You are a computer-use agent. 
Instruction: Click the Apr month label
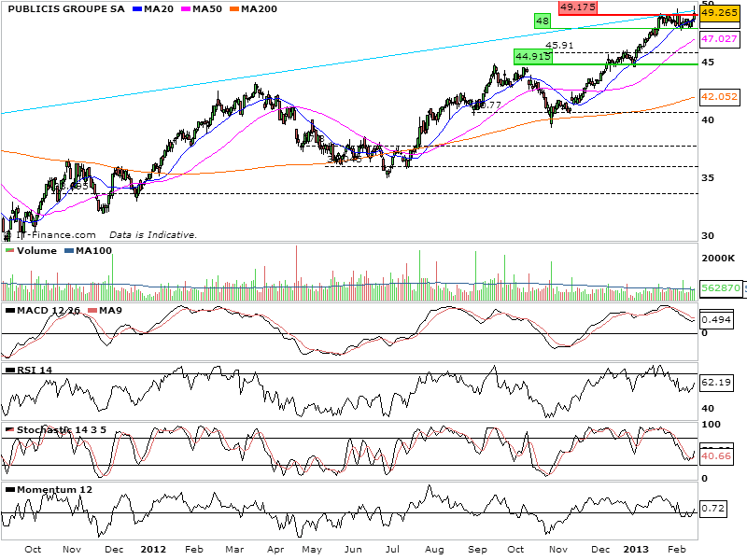click(x=275, y=550)
